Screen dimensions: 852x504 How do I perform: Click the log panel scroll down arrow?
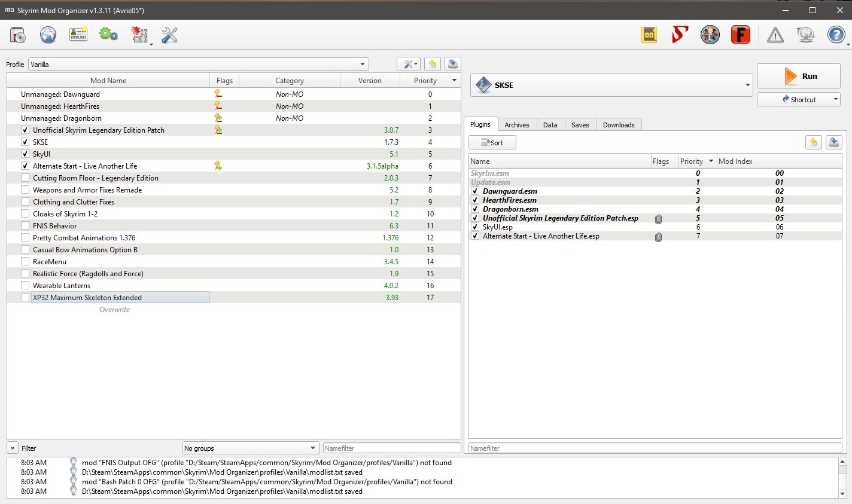point(843,494)
